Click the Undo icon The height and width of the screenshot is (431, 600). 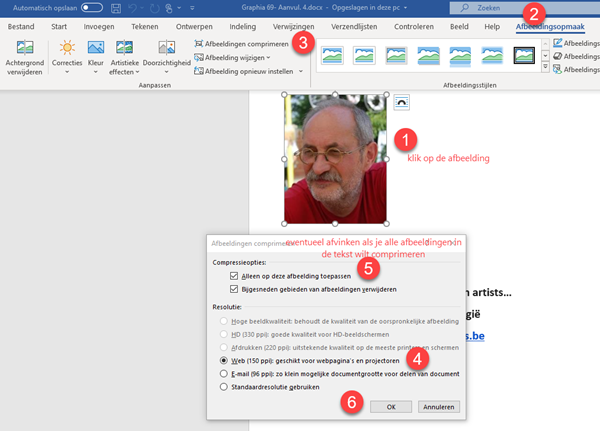coord(132,8)
